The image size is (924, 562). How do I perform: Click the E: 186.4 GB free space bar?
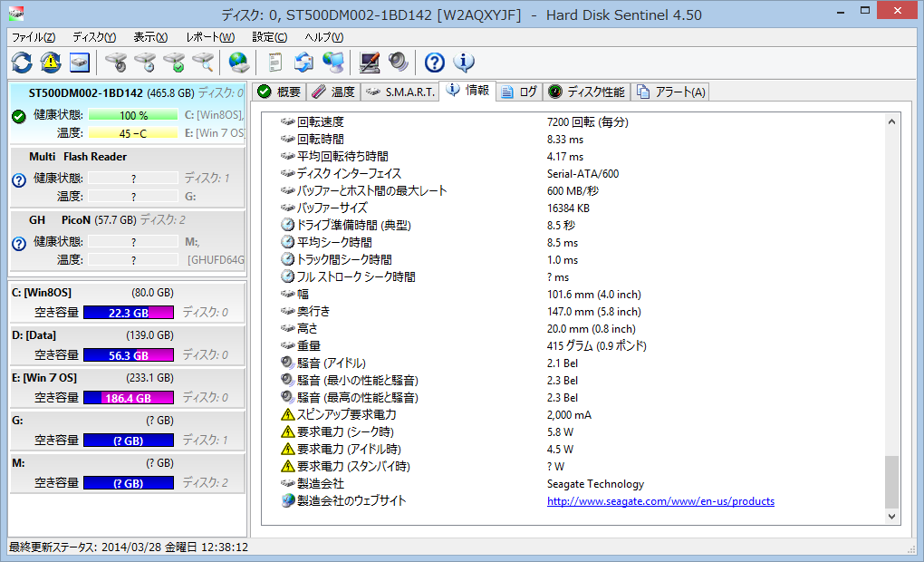click(129, 397)
